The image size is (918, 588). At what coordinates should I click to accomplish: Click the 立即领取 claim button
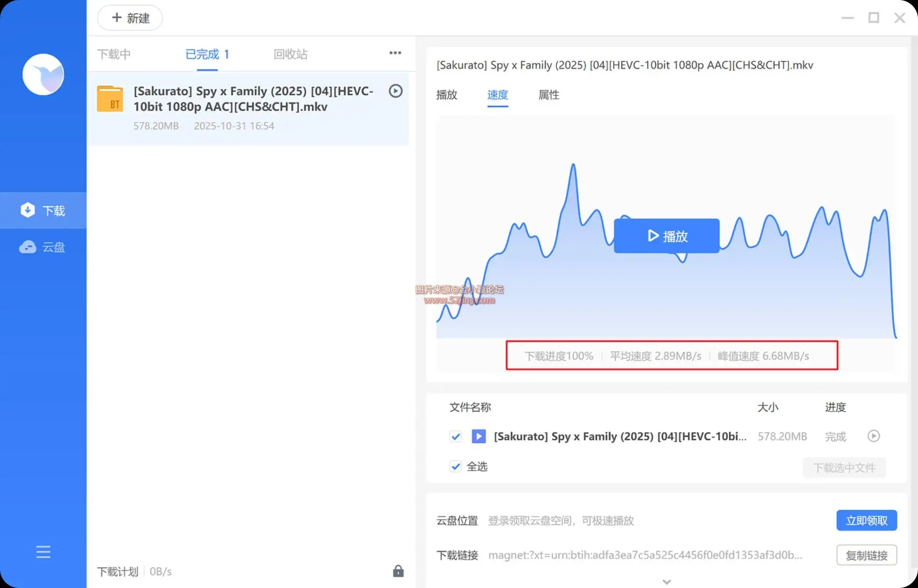pyautogui.click(x=866, y=520)
